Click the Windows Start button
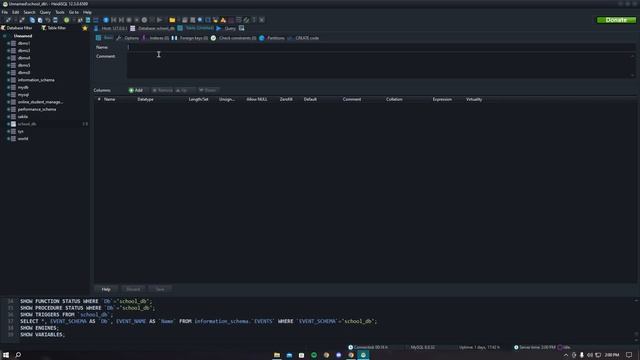Viewport: 640px width, 360px height. [6, 355]
